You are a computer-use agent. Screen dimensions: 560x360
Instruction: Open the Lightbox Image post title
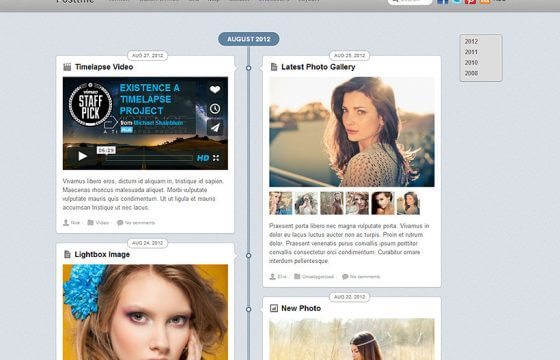102,254
